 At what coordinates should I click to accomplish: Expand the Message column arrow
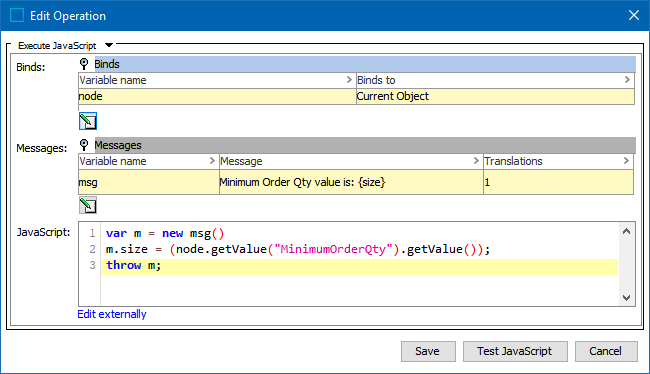(x=476, y=160)
